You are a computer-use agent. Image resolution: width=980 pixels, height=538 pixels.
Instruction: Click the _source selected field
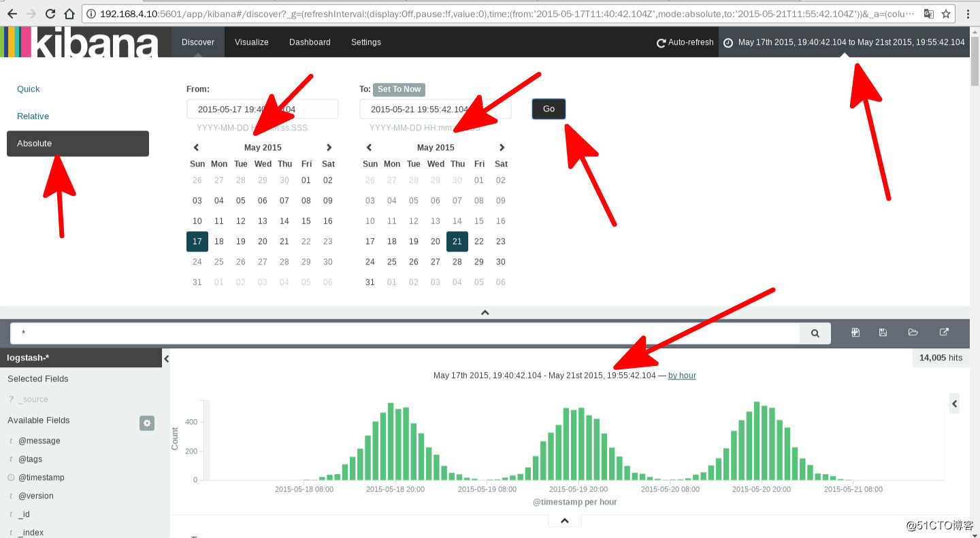pyautogui.click(x=33, y=399)
